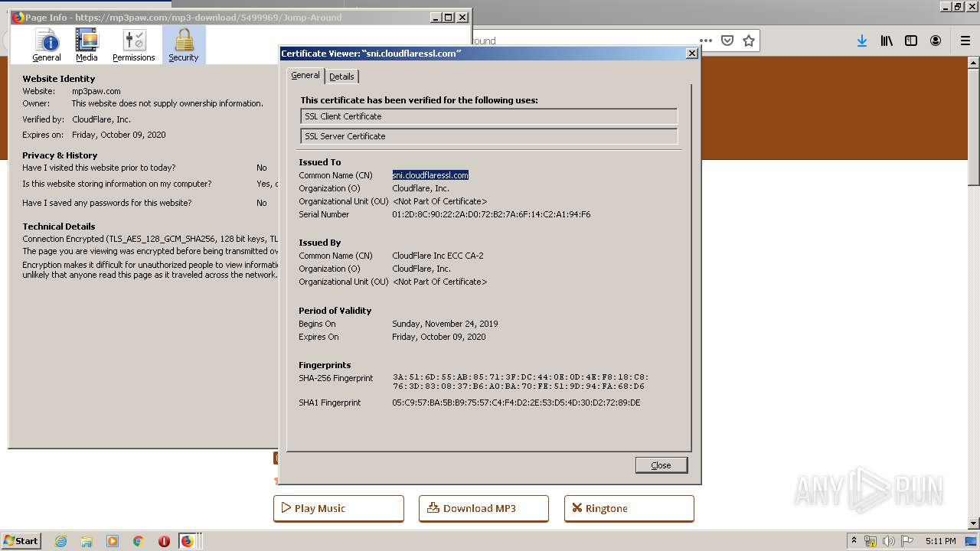Switch to the Firefox taskbar button
The image size is (980, 551).
click(x=188, y=541)
